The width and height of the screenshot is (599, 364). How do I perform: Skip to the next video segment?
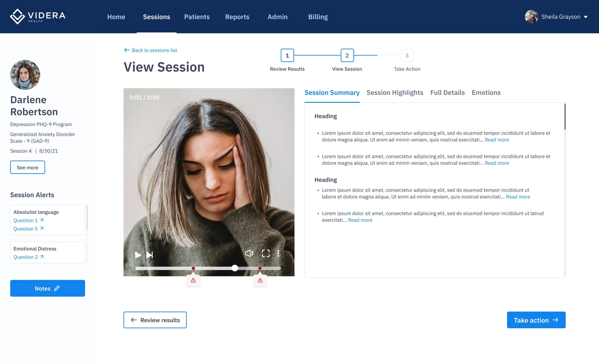coord(150,255)
